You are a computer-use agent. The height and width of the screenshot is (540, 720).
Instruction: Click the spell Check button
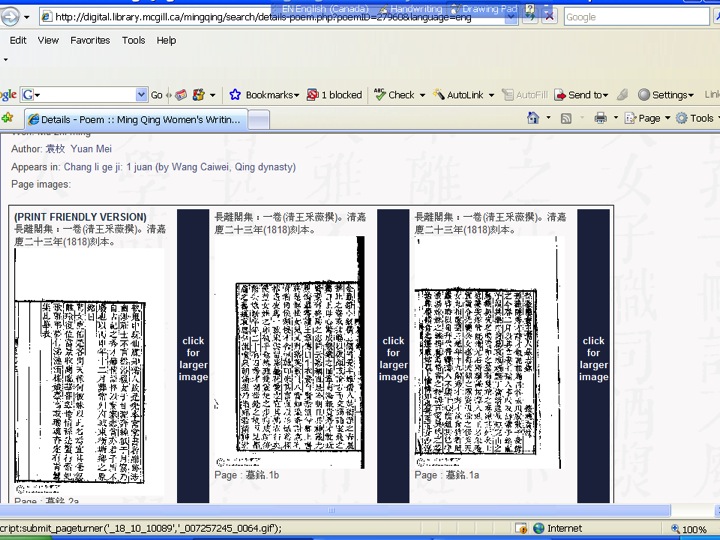(x=394, y=95)
